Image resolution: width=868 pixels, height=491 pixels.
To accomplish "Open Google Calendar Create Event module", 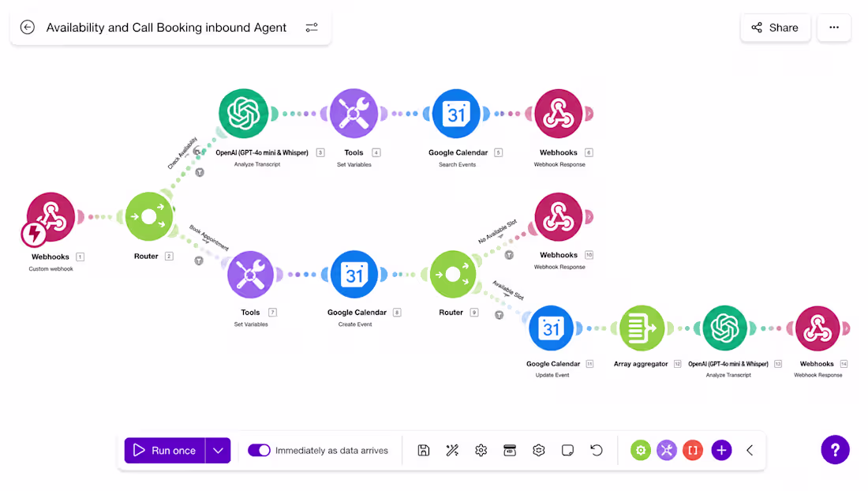I will point(354,275).
